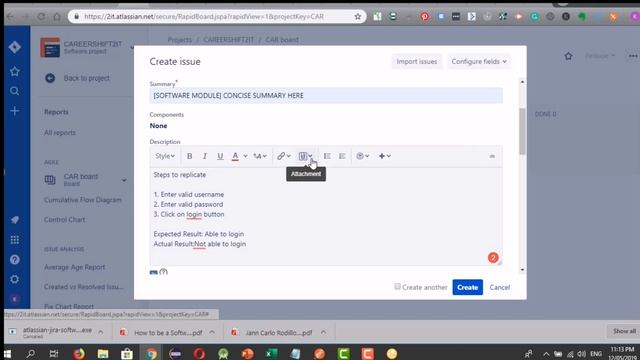Expand options for atlassian-jira download
Screen dimensions: 640x360
click(100, 332)
